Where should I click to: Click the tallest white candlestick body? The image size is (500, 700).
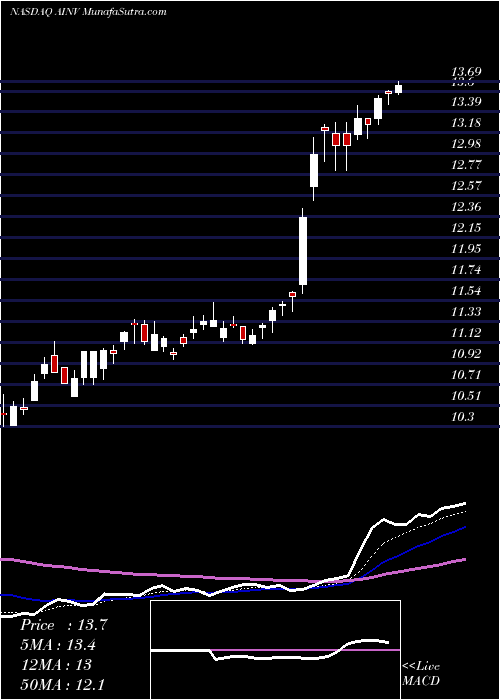click(303, 251)
